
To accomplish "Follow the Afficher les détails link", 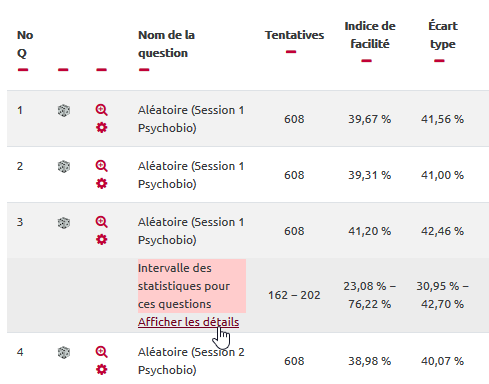I will (188, 322).
